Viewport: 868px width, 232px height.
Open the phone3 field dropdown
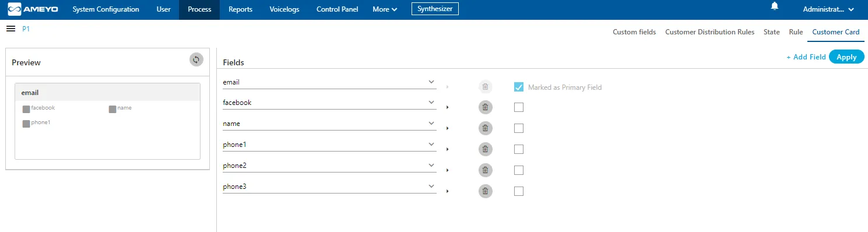pos(330,187)
